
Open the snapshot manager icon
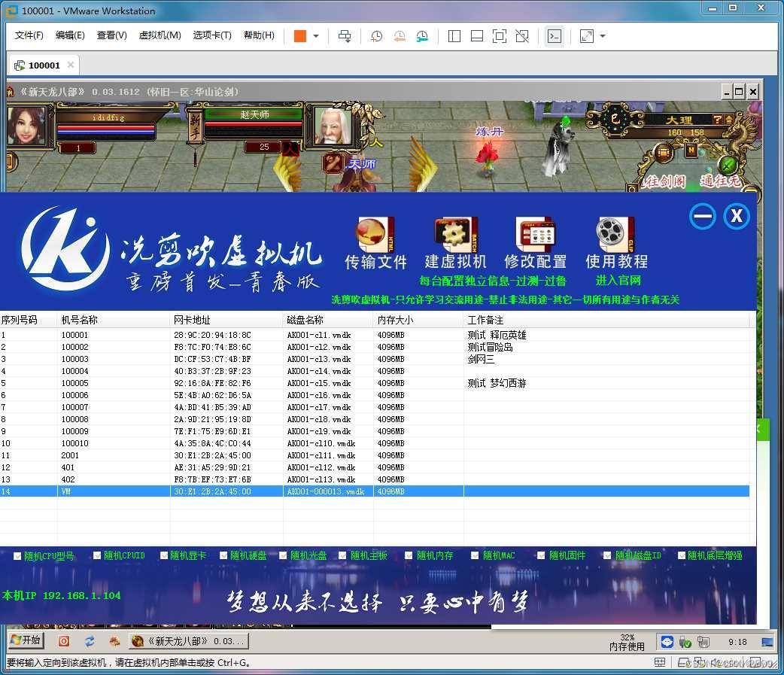click(423, 36)
